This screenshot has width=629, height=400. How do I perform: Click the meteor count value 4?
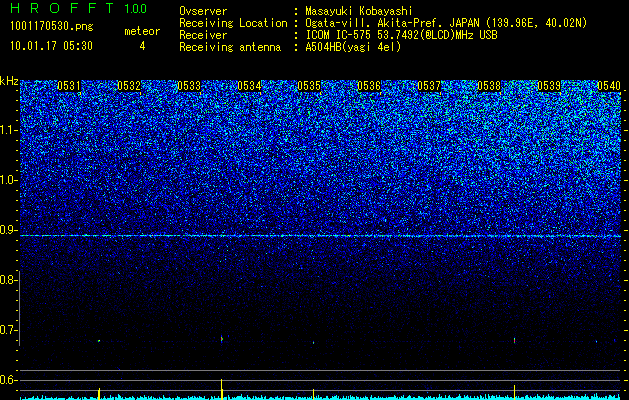[x=142, y=46]
